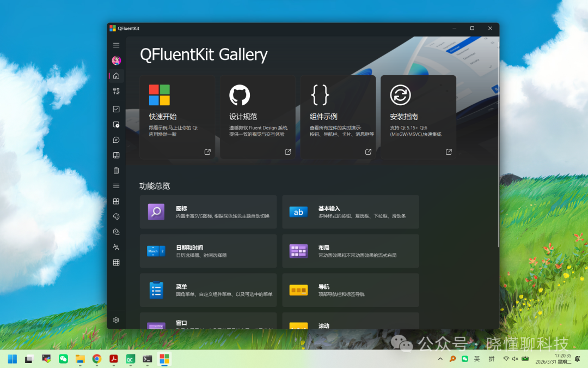The height and width of the screenshot is (368, 588).
Task: Click the QFluentKit title bar logo
Action: 113,28
